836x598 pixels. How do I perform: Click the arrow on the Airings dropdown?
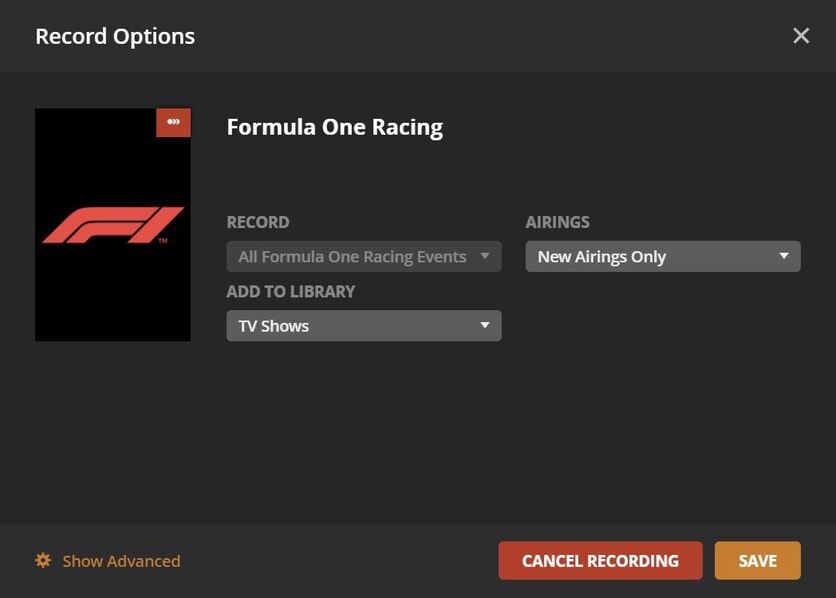pos(784,256)
